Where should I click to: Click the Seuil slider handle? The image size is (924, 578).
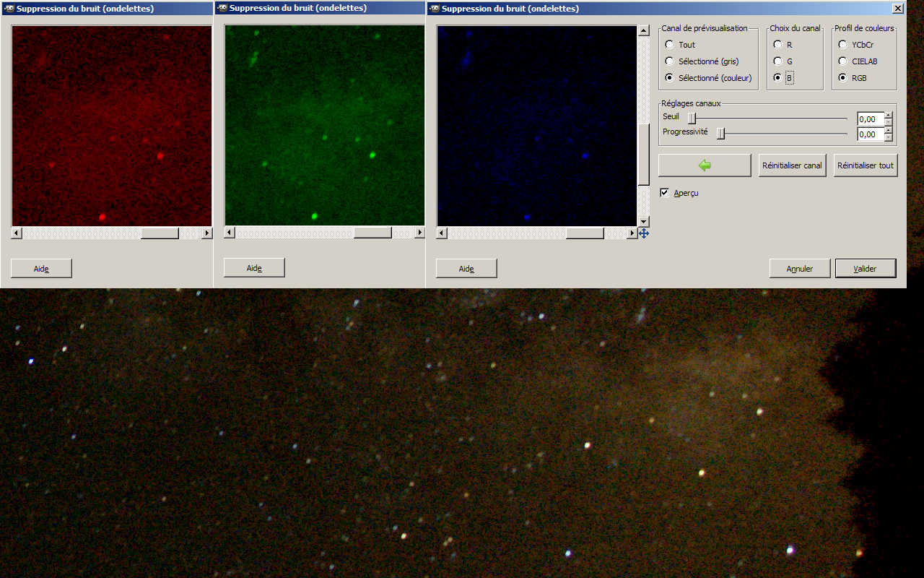pos(692,118)
